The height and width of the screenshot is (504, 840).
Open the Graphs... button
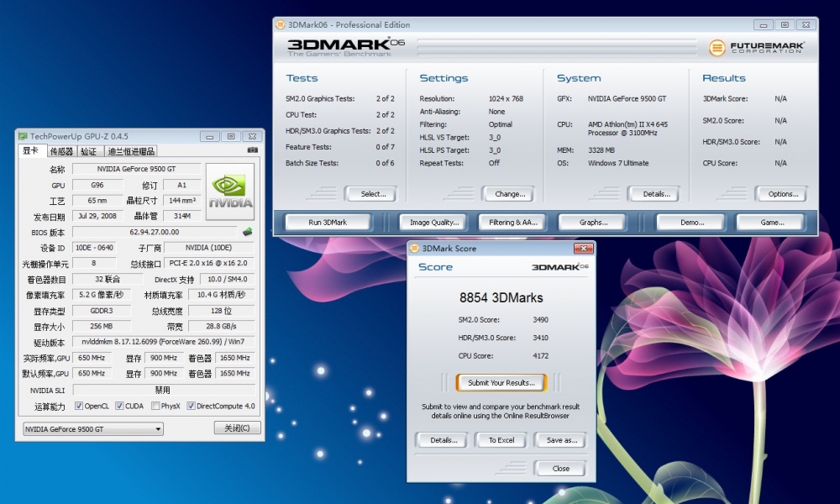tap(592, 223)
